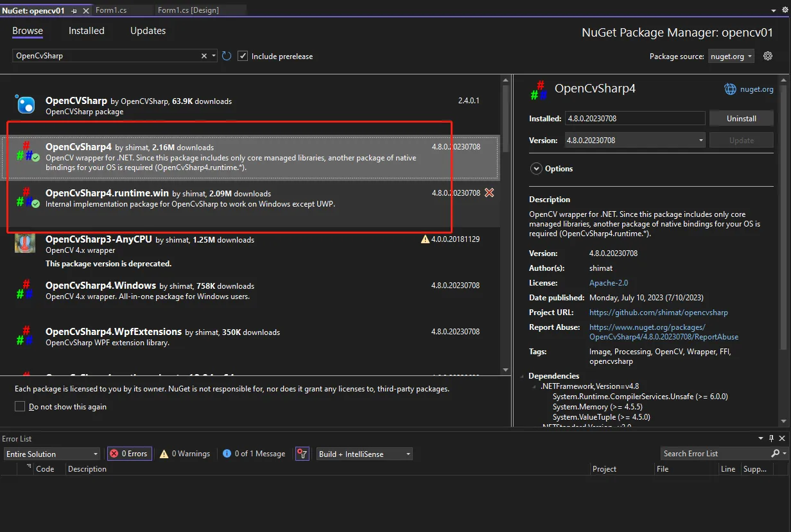Select the OpenCvSharp3-AnyCPU package title
The image size is (791, 532).
[99, 239]
